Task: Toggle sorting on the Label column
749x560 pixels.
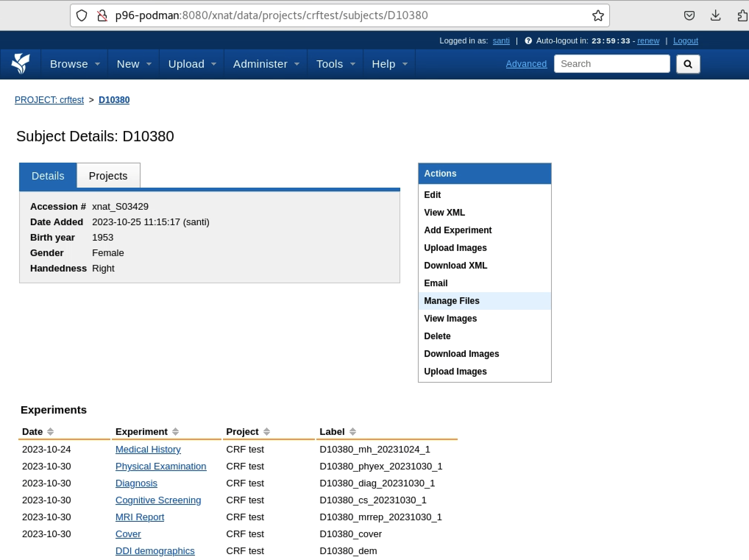Action: (353, 432)
